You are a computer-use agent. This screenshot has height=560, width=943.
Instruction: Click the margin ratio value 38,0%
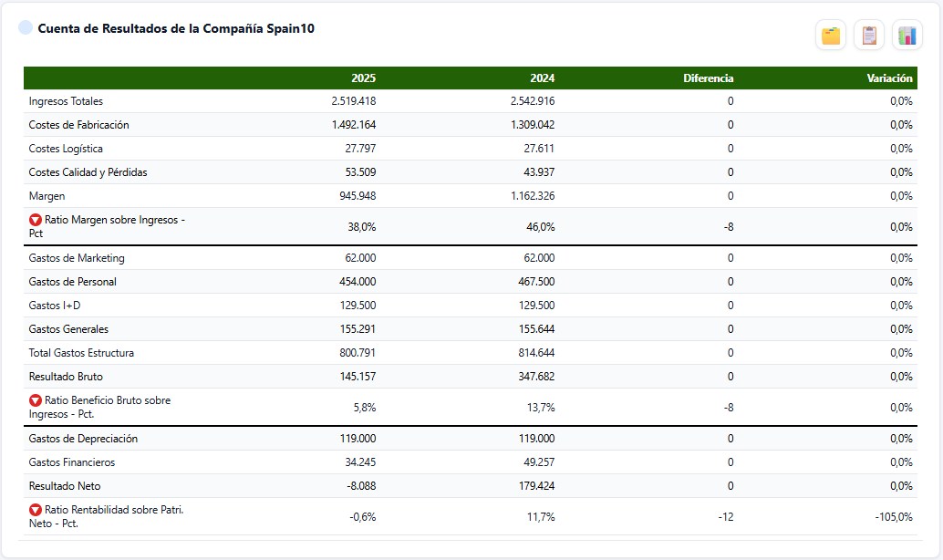click(x=361, y=227)
